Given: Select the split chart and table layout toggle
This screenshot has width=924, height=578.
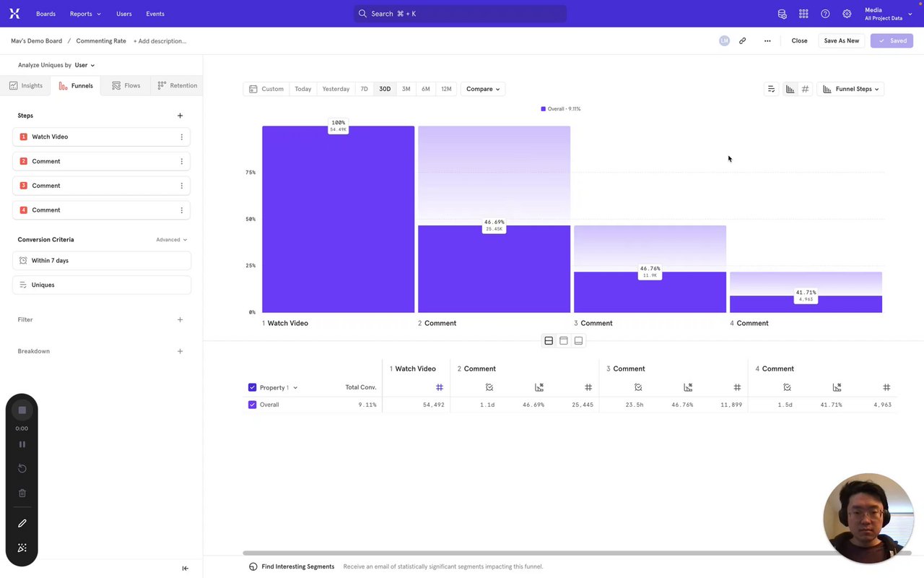Looking at the screenshot, I should tap(549, 341).
